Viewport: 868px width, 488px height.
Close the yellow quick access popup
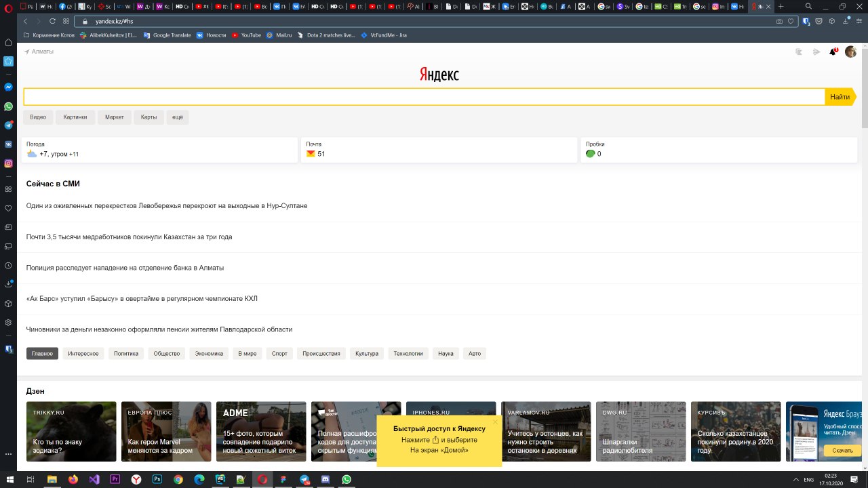click(495, 422)
